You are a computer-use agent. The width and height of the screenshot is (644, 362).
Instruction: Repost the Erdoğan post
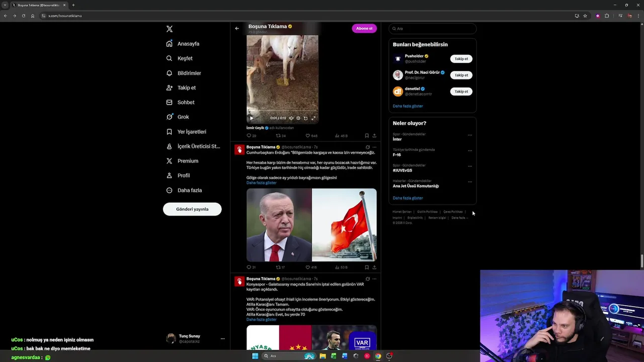click(281, 267)
